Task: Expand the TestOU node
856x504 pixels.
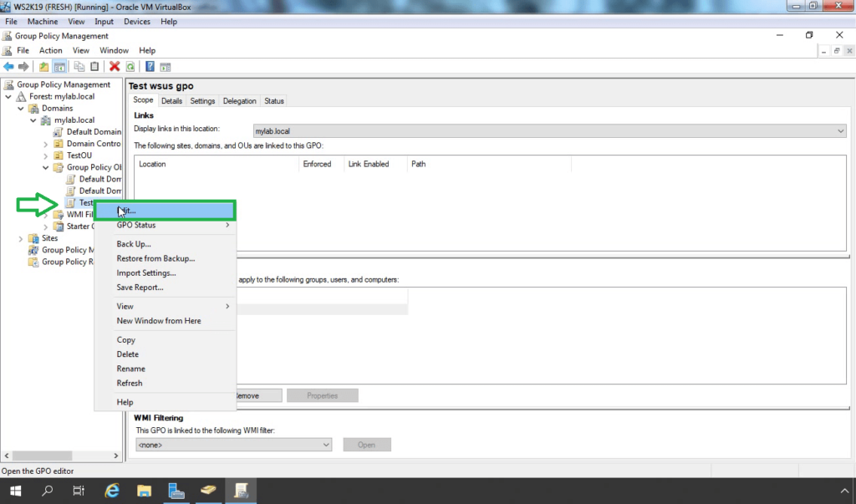Action: point(46,155)
